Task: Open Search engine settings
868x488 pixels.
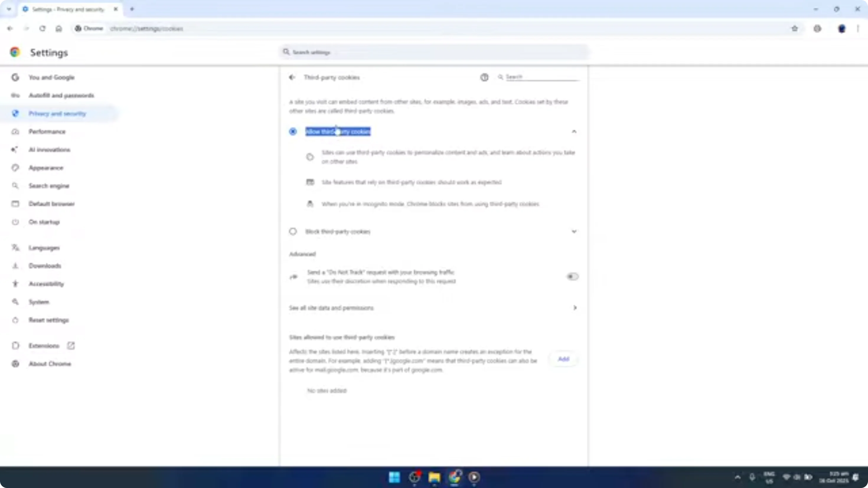Action: [48, 186]
